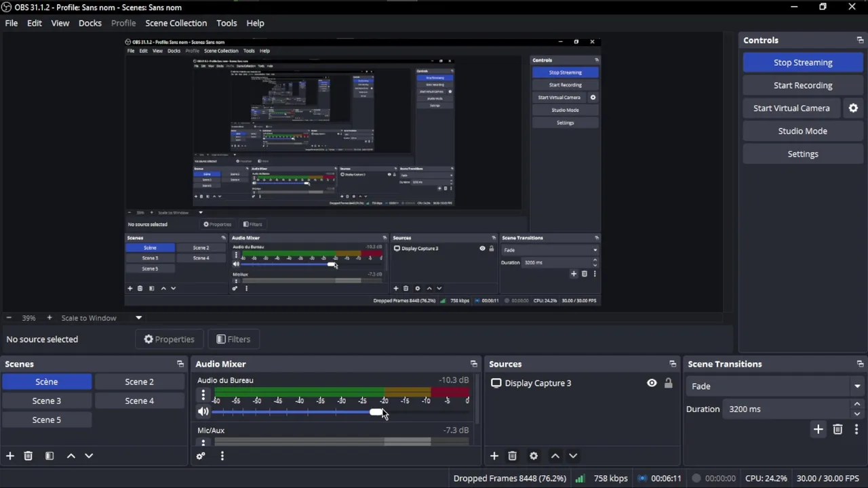The image size is (868, 488).
Task: Pop out the Scenes dock
Action: pyautogui.click(x=180, y=365)
